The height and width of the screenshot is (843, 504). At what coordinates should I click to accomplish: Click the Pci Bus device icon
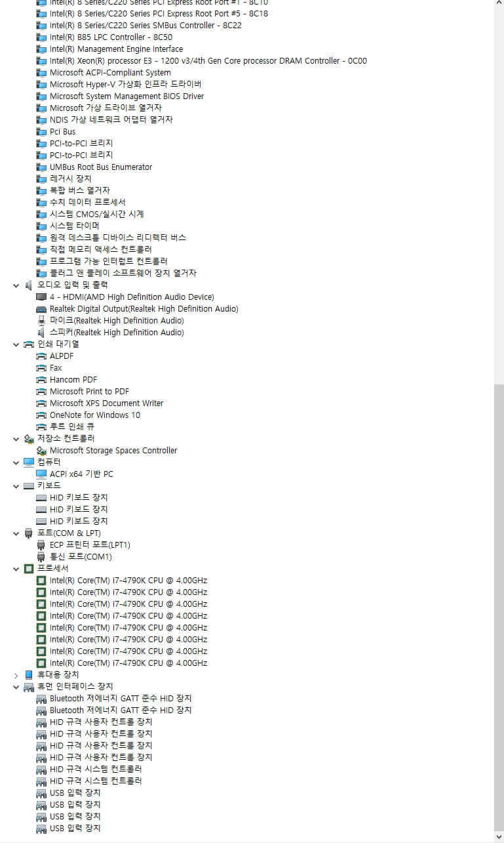41,131
